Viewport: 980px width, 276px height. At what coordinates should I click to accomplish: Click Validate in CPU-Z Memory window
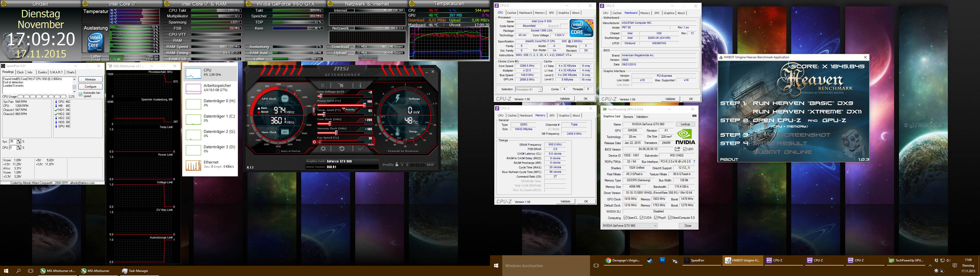(565, 201)
